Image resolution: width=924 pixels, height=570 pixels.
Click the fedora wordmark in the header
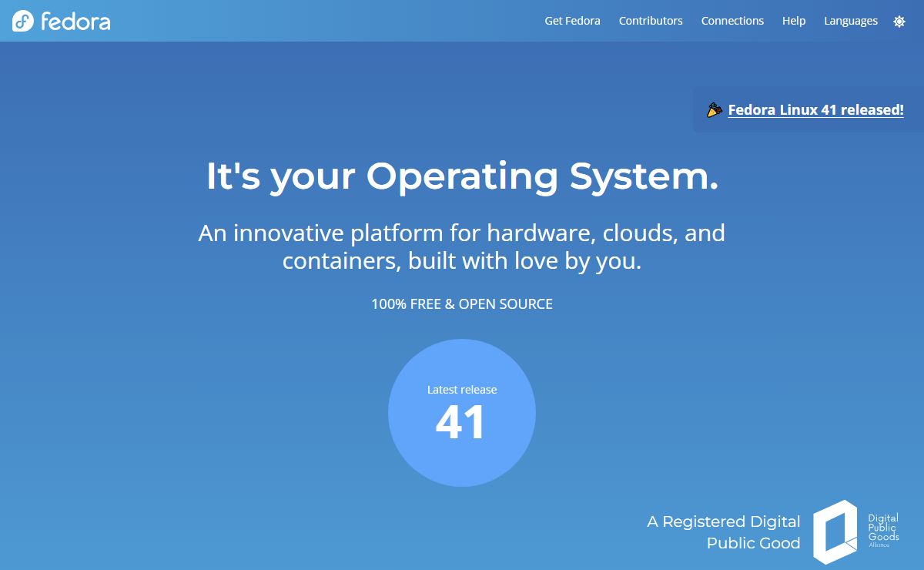coord(75,22)
